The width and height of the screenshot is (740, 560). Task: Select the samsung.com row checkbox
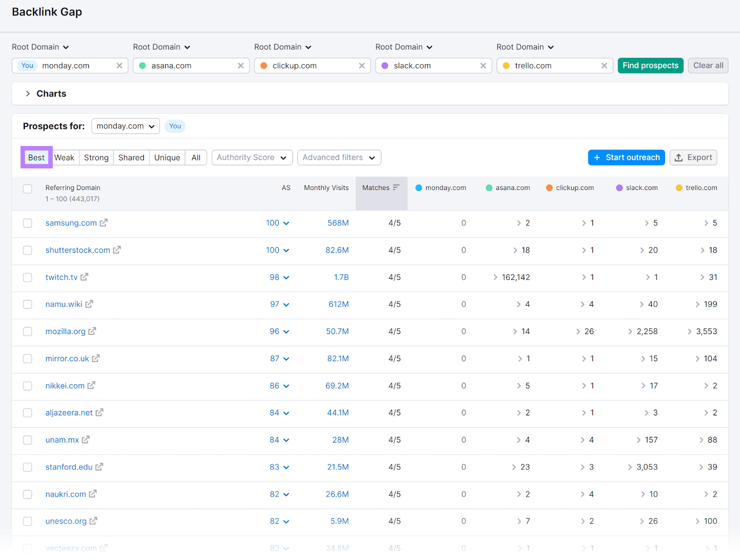pyautogui.click(x=27, y=223)
